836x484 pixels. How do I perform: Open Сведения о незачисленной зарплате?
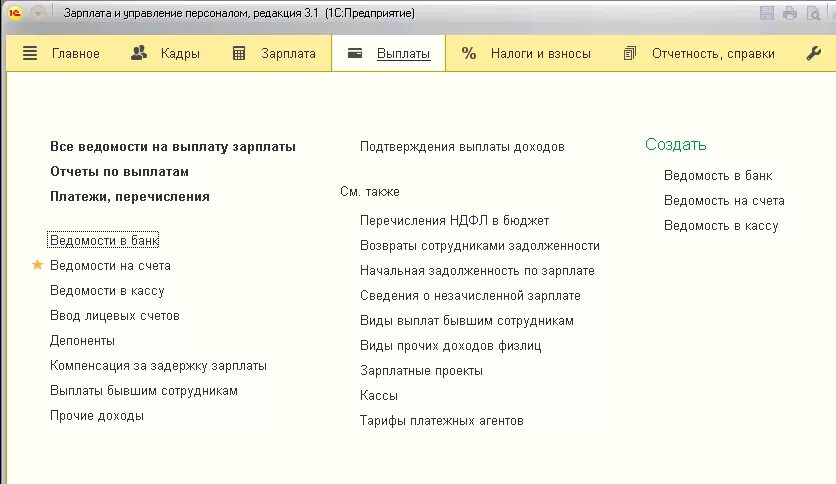point(470,296)
